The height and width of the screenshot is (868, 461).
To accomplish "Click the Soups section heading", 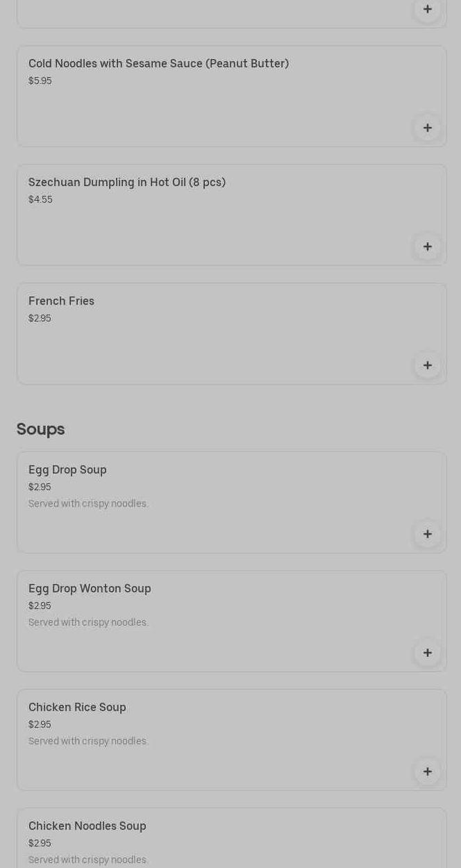I will [x=40, y=429].
